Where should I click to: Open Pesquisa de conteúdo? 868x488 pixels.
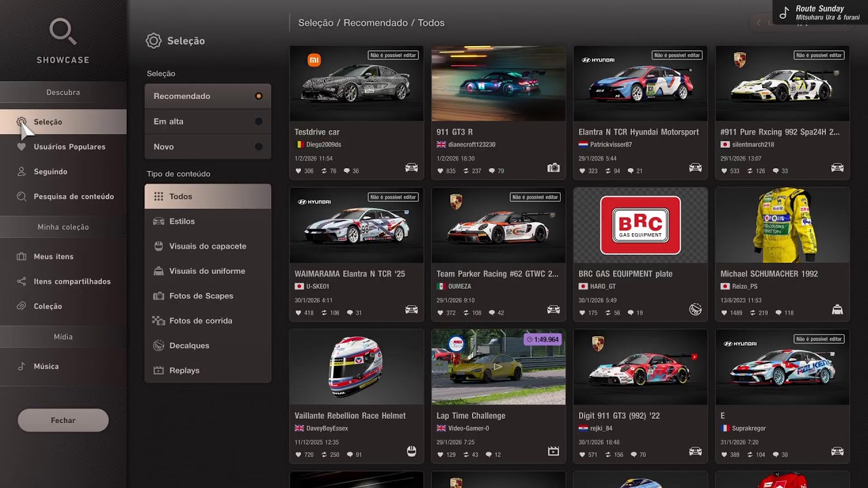[63, 197]
